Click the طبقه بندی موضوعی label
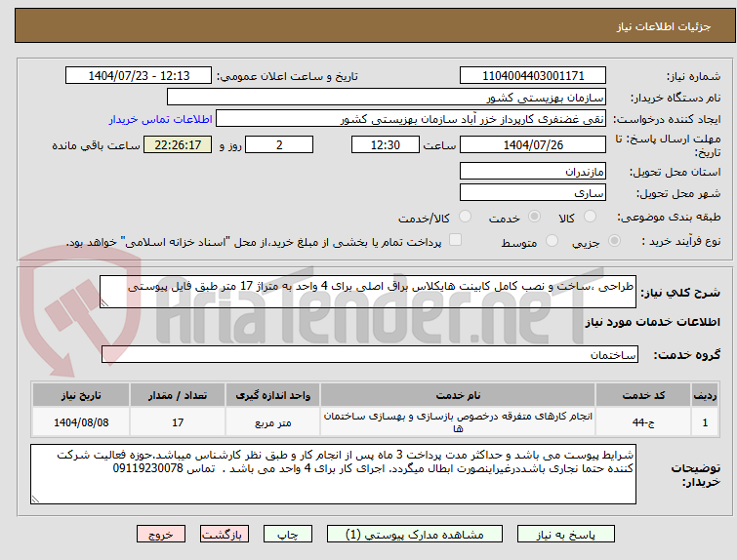The width and height of the screenshot is (737, 560). click(669, 217)
